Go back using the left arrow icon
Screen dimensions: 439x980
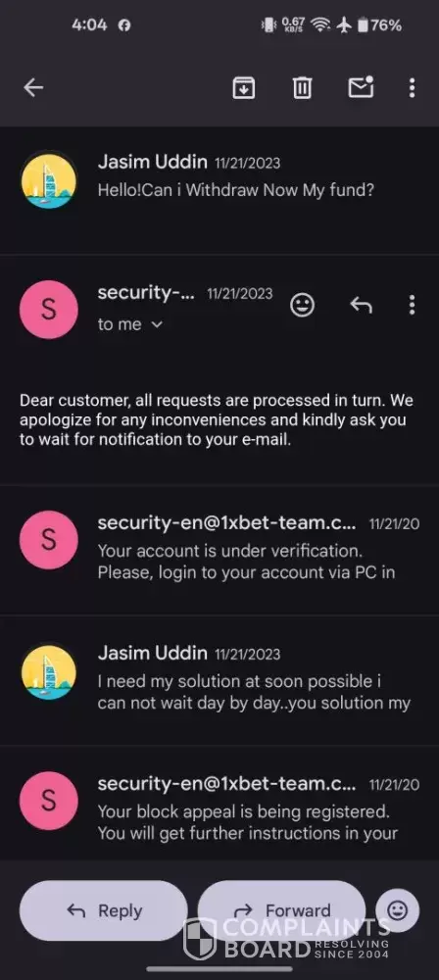[x=33, y=87]
